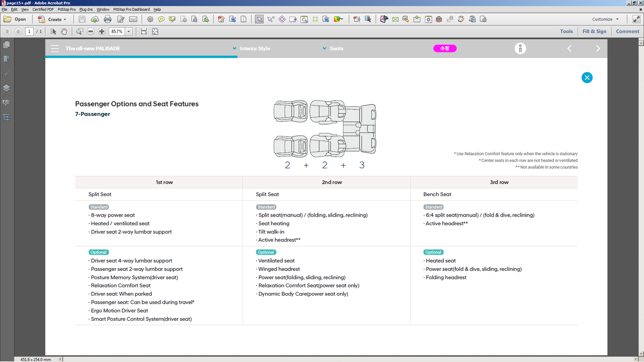Image resolution: width=644 pixels, height=362 pixels.
Task: Open the Fill & Sign pane
Action: [594, 31]
